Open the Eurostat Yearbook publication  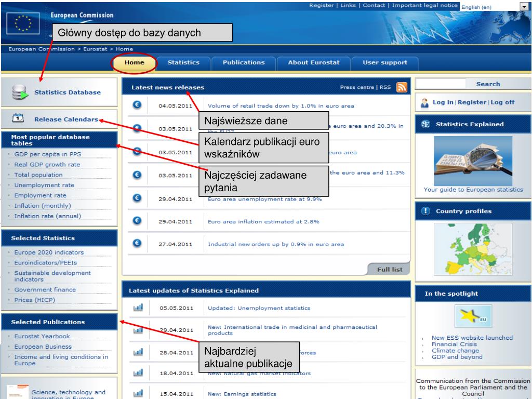tap(42, 336)
